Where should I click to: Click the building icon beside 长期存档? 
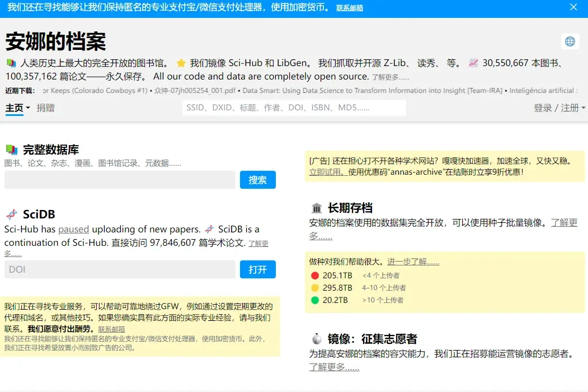(317, 208)
